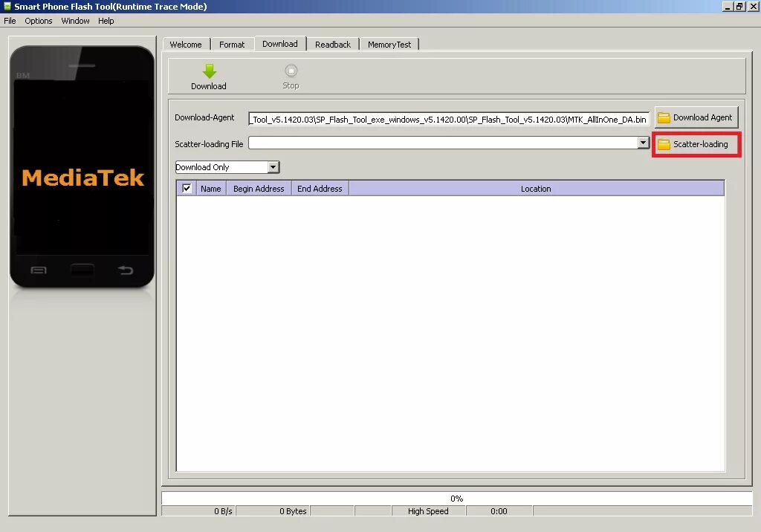Screen dimensions: 761x532
Task: Click the Download-Agent path input field
Action: click(x=449, y=119)
